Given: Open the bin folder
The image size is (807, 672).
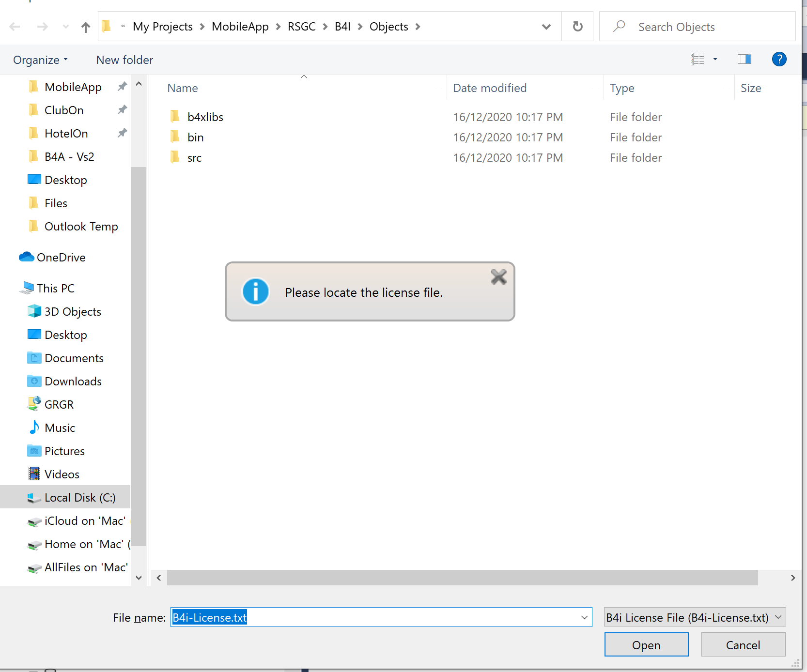Looking at the screenshot, I should click(x=196, y=137).
